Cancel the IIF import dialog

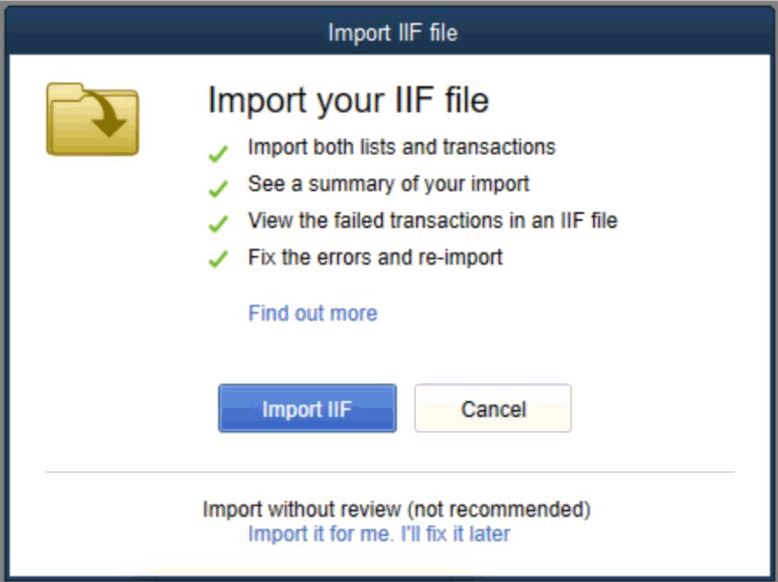493,408
